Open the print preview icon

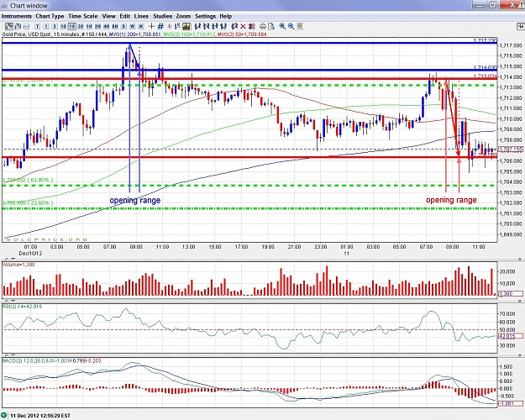(x=271, y=26)
